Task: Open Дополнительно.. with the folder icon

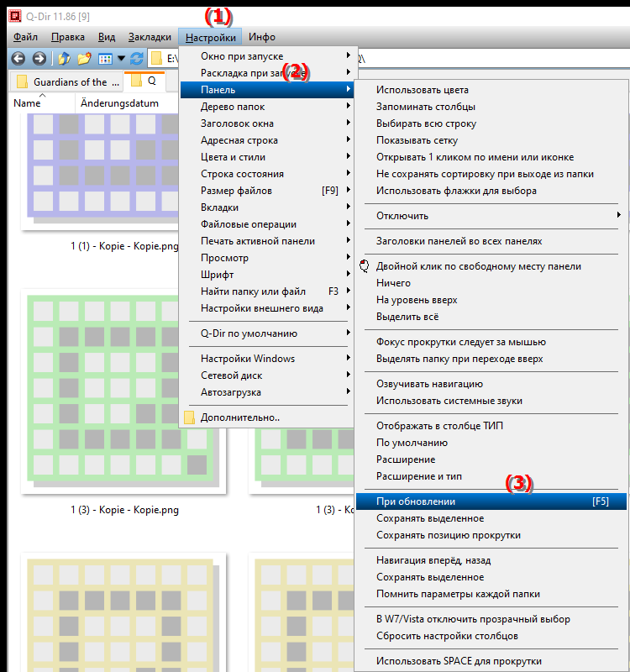Action: [x=239, y=417]
